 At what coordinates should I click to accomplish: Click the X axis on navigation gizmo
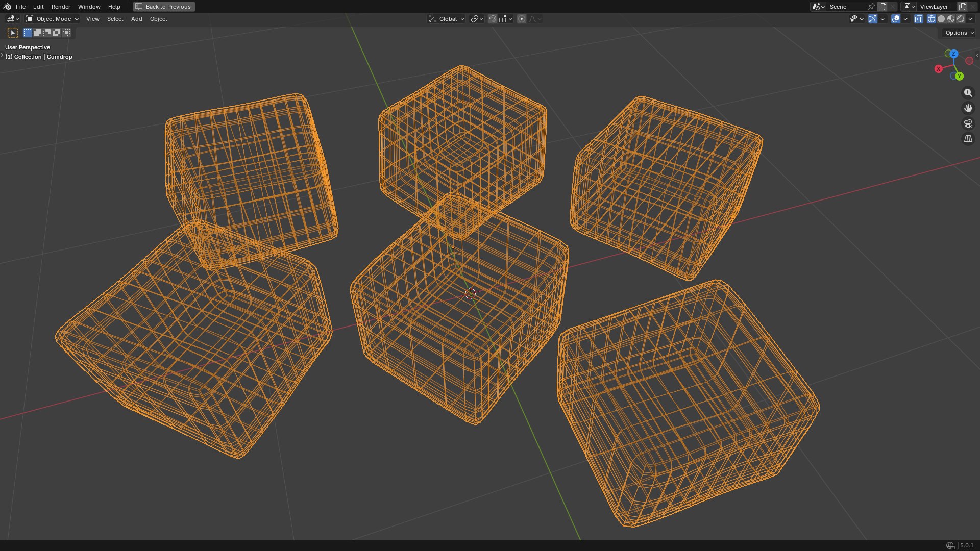(938, 69)
